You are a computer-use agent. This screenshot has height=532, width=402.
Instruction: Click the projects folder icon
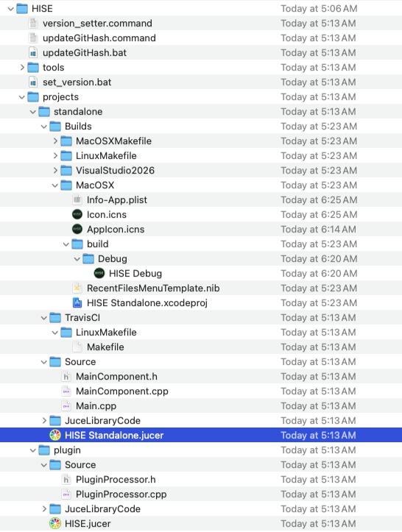pos(33,96)
